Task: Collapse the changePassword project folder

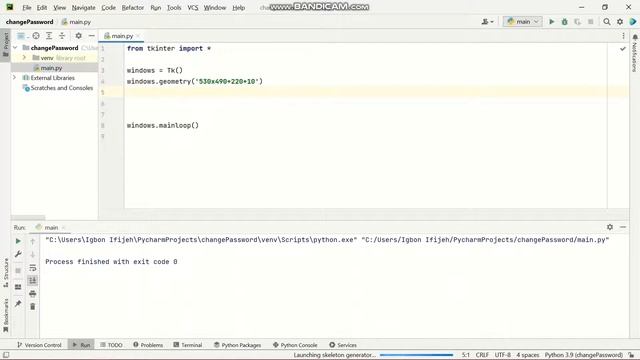Action: coord(16,48)
